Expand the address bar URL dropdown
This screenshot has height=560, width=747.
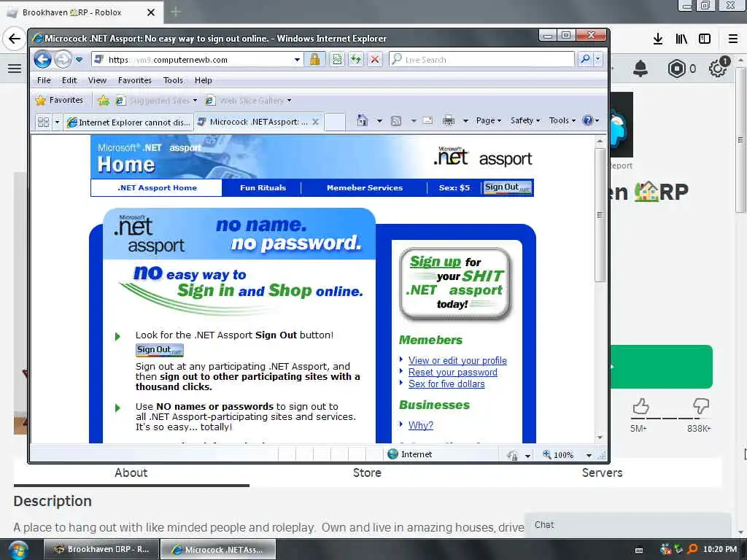pos(297,60)
